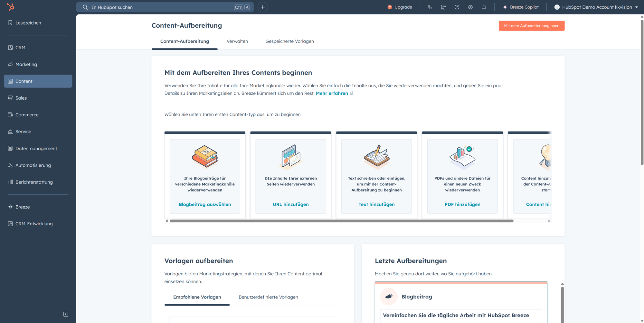Open the settings gear icon
Image resolution: width=644 pixels, height=323 pixels.
470,7
